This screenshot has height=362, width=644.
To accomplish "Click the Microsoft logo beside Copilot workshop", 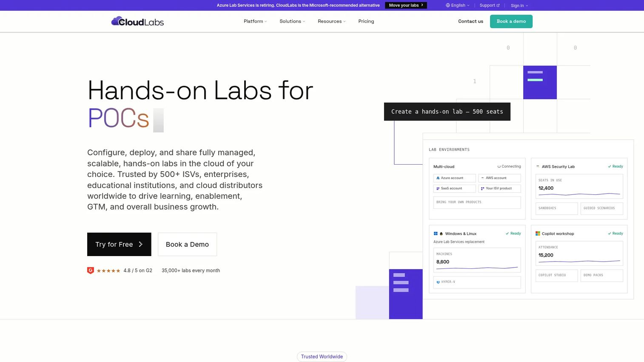I will 538,234.
